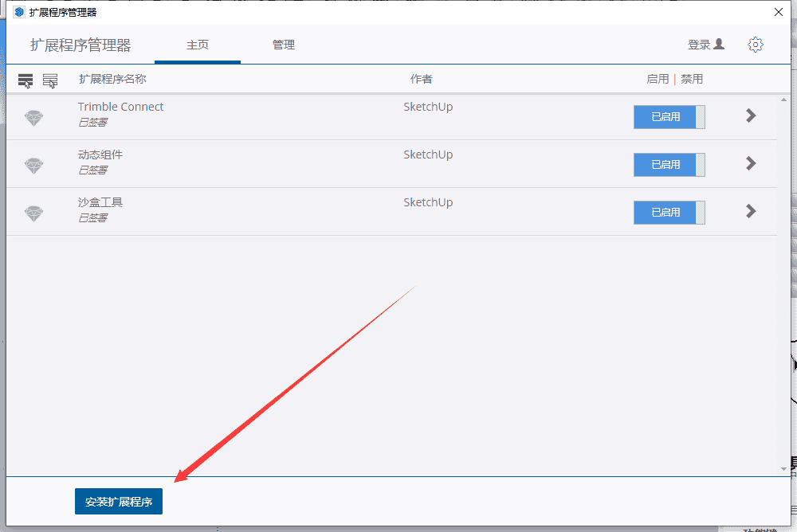Select the 动态组件 extension name
This screenshot has width=797, height=532.
(x=100, y=155)
